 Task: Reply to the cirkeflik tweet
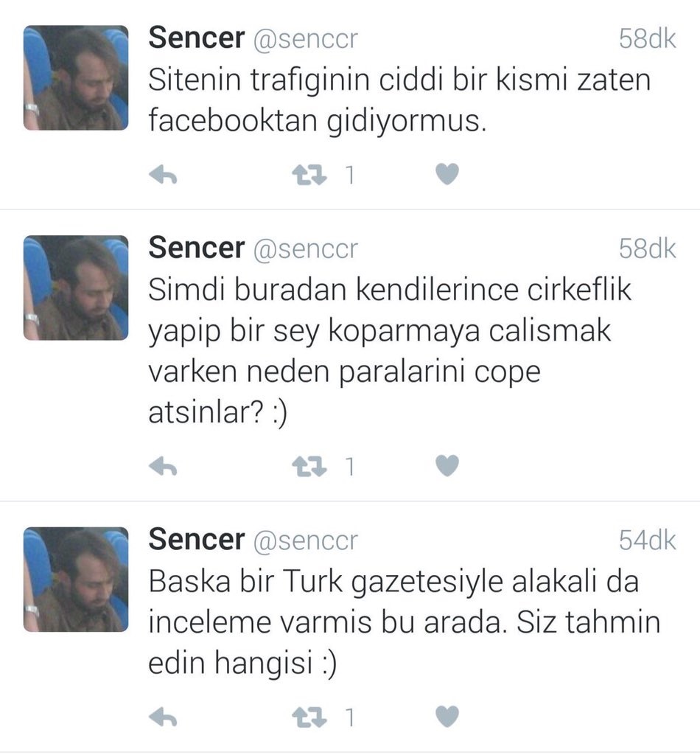[x=163, y=466]
